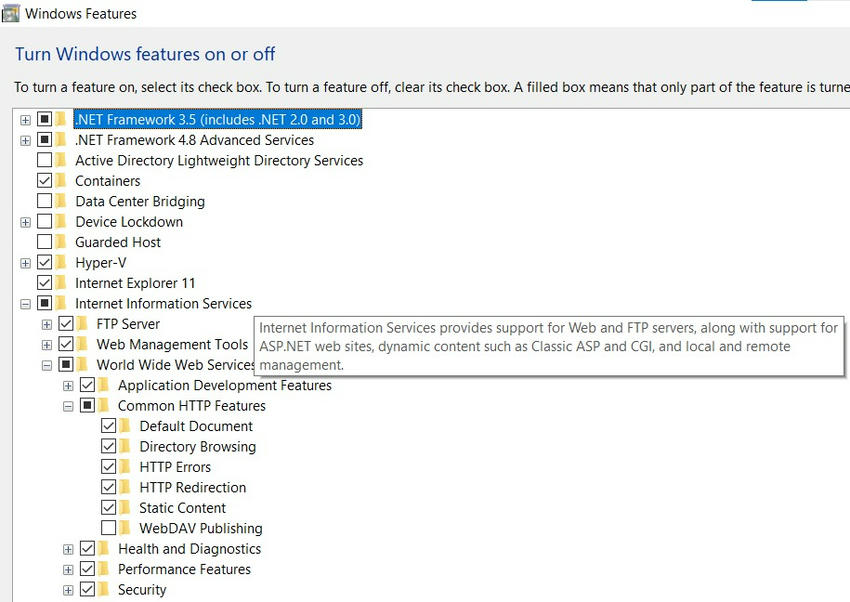Enable the WebDAV Publishing checkbox
This screenshot has height=602, width=850.
click(x=109, y=528)
